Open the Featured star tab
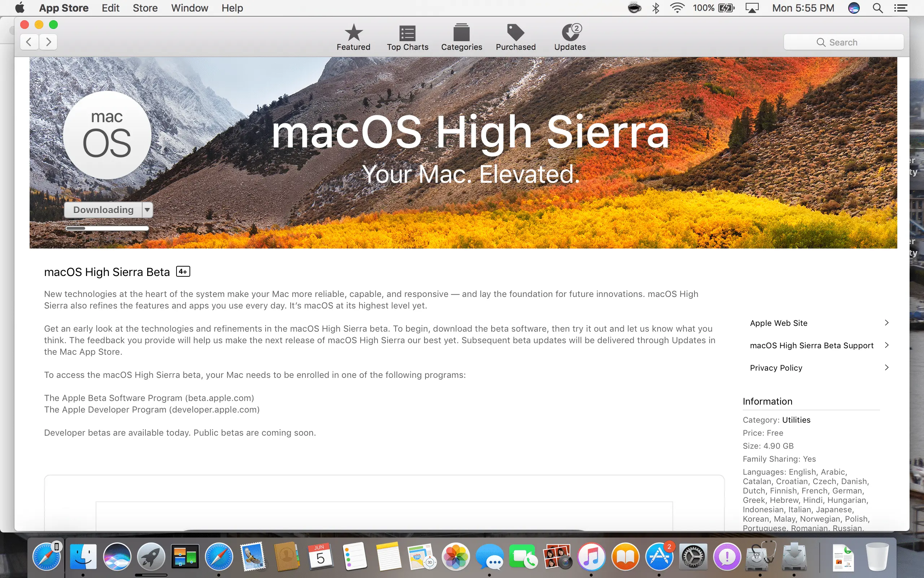 pyautogui.click(x=353, y=38)
